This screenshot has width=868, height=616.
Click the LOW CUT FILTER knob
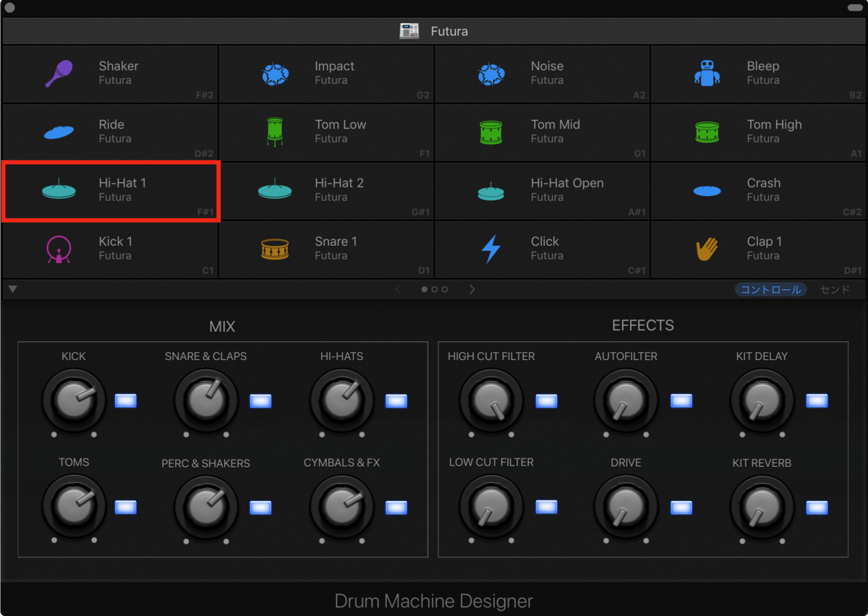491,507
